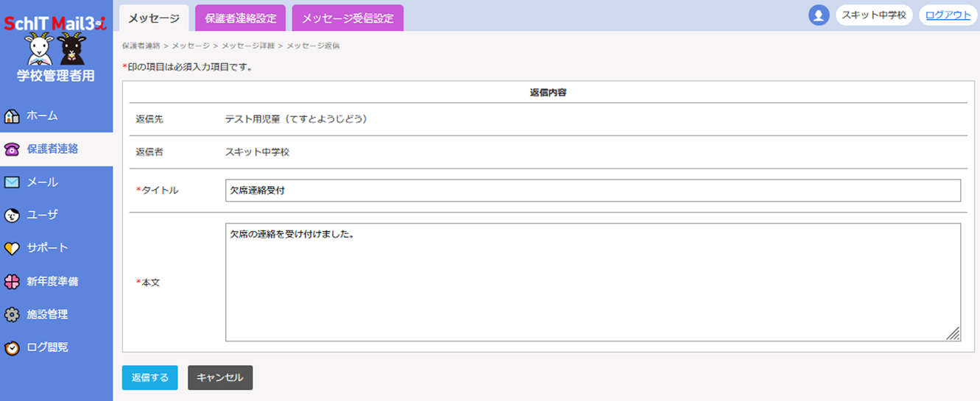Click the house icon for Home
The image size is (980, 401).
12,116
